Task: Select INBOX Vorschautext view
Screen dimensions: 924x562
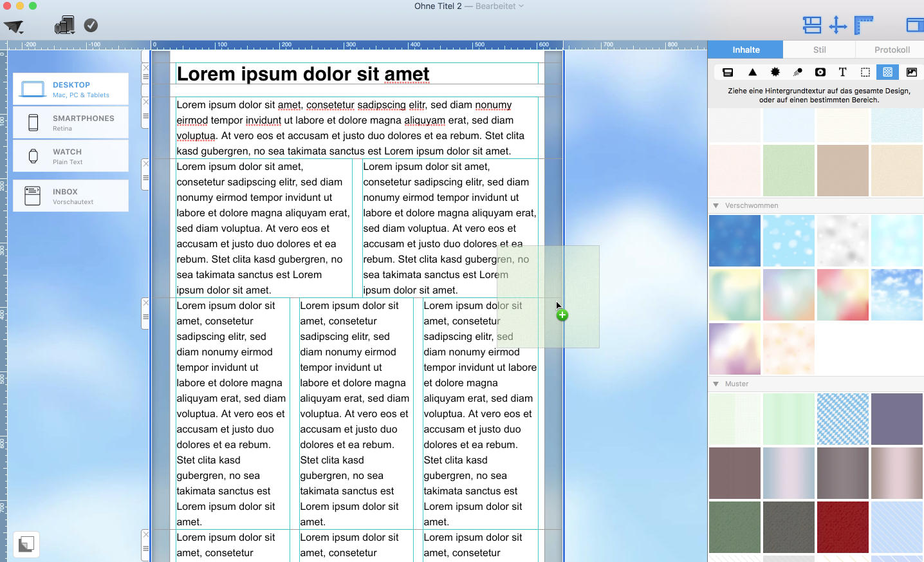Action: click(71, 196)
